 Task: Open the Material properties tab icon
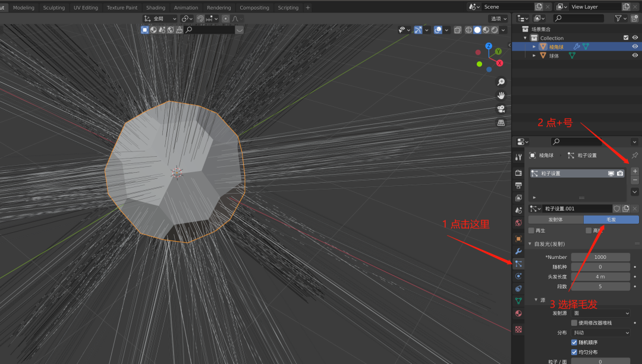pos(518,314)
